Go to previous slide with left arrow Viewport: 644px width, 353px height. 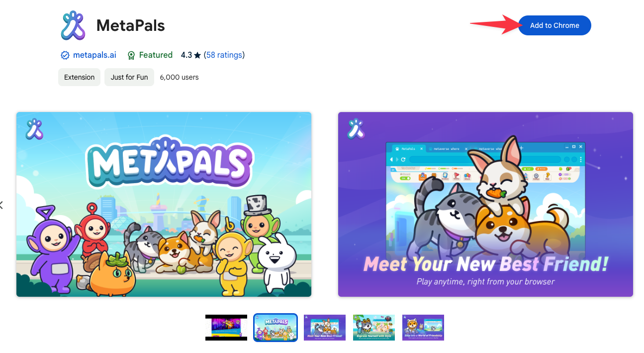tap(1, 205)
